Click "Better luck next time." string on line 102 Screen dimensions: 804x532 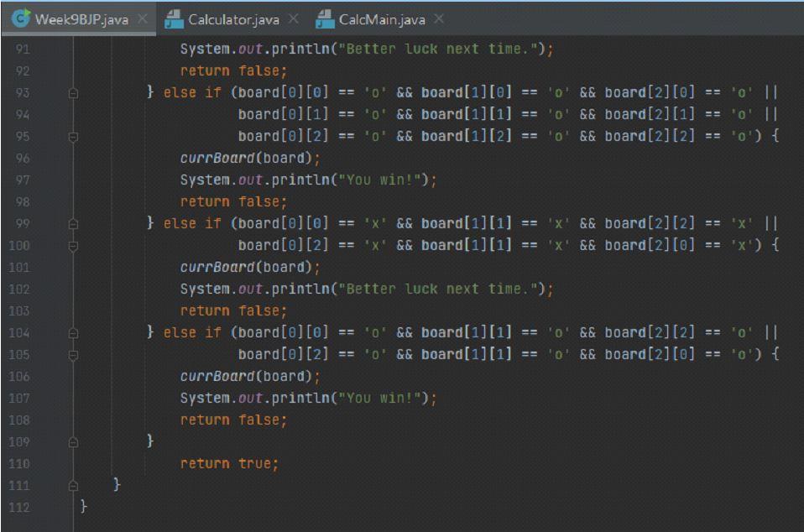pyautogui.click(x=438, y=289)
